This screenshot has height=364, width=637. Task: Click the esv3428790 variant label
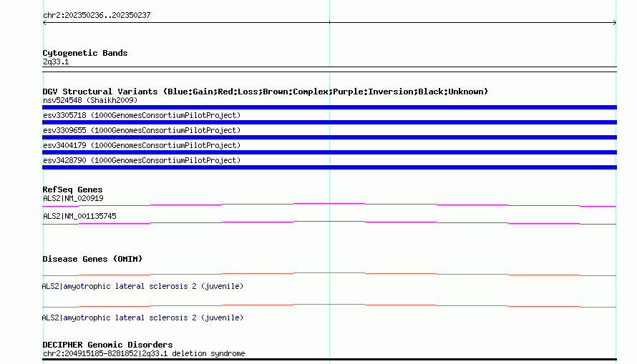point(142,160)
